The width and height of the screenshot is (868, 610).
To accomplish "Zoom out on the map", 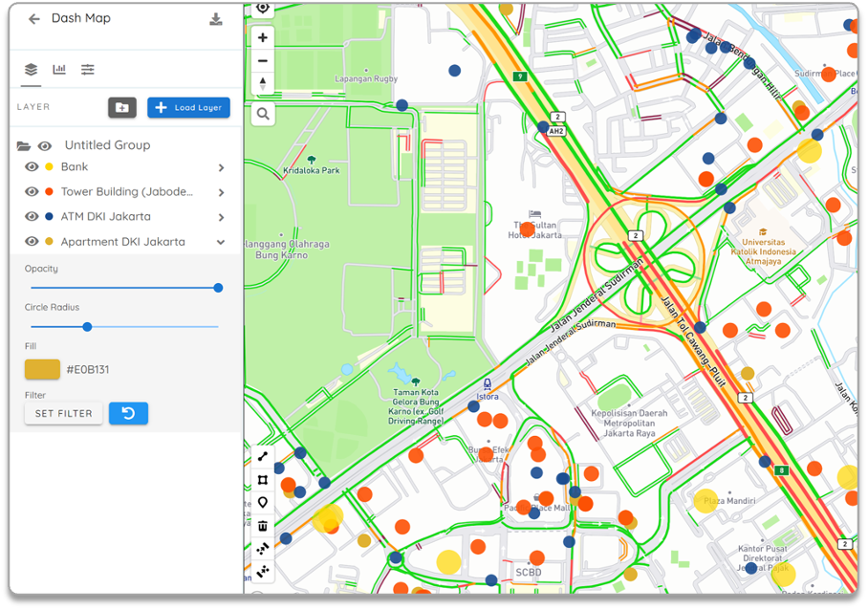I will pyautogui.click(x=263, y=61).
